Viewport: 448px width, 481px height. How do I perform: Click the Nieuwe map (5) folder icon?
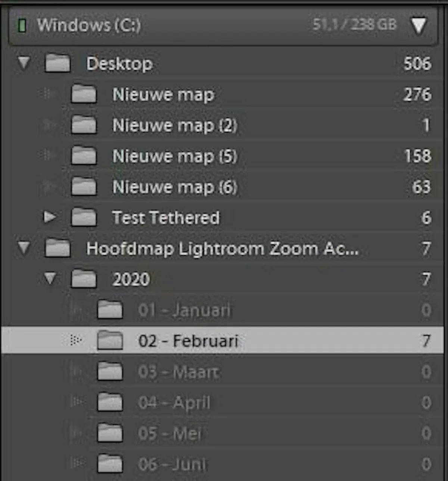84,155
